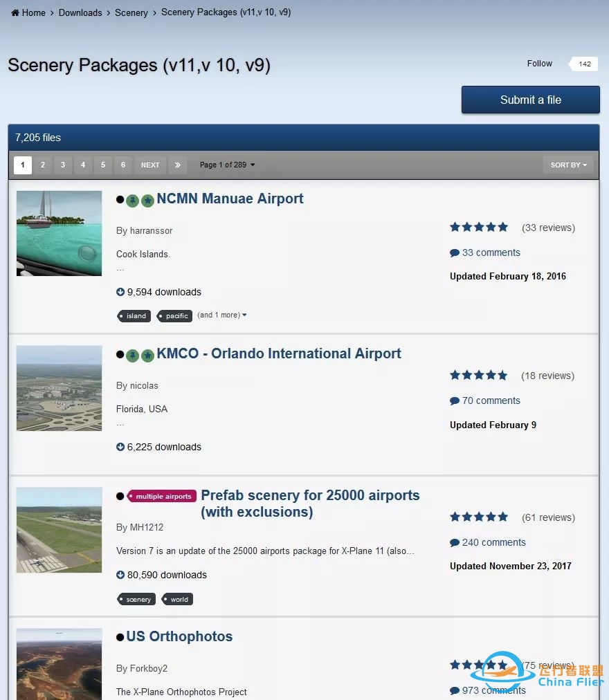
Task: Click the Home icon in breadcrumb
Action: click(x=15, y=13)
